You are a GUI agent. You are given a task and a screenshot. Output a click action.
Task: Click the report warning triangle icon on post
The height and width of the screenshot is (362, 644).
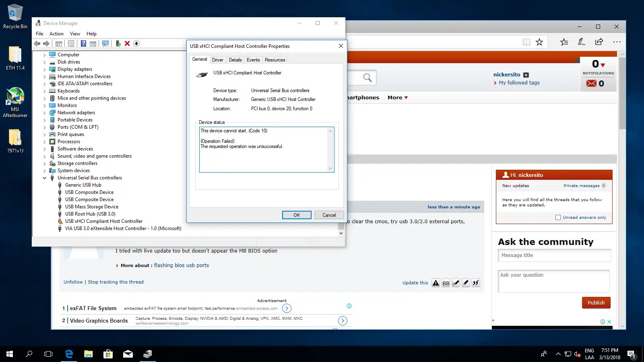tap(436, 283)
